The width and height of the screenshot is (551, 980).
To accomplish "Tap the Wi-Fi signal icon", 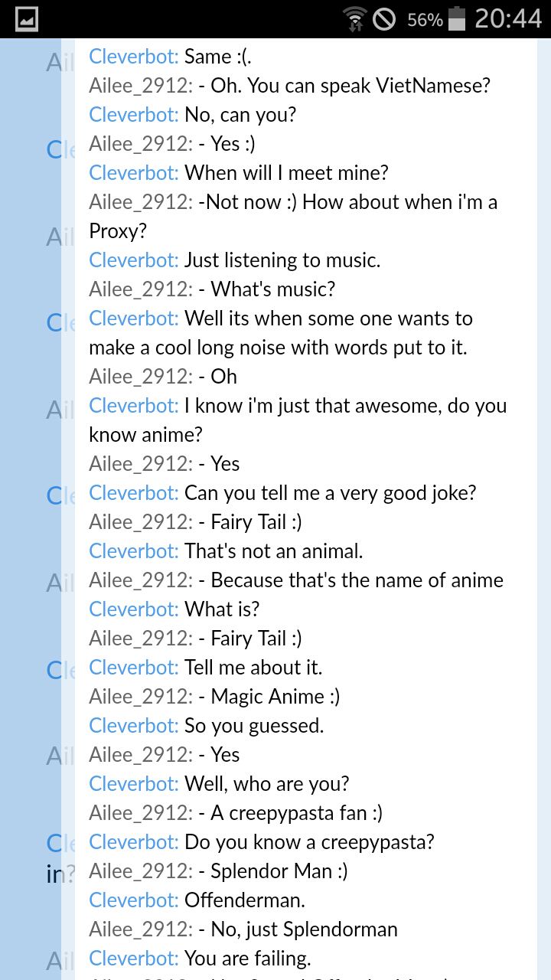I will 355,19.
